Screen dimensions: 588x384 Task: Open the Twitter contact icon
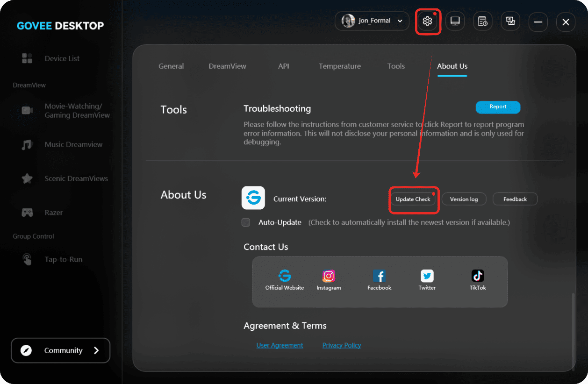pyautogui.click(x=427, y=276)
